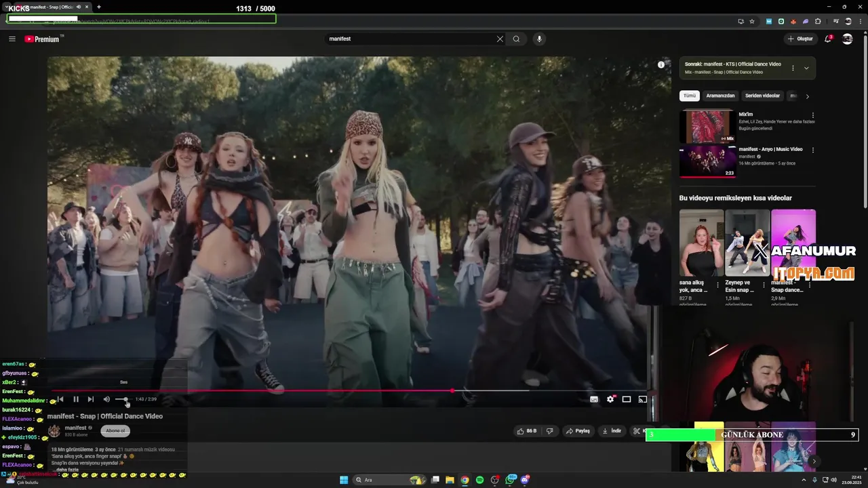Show video info card icon
Image resolution: width=868 pixels, height=488 pixels.
(x=661, y=65)
